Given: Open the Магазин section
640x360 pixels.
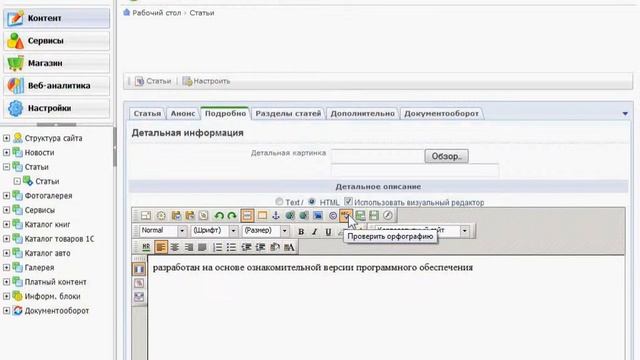Looking at the screenshot, I should (56, 63).
